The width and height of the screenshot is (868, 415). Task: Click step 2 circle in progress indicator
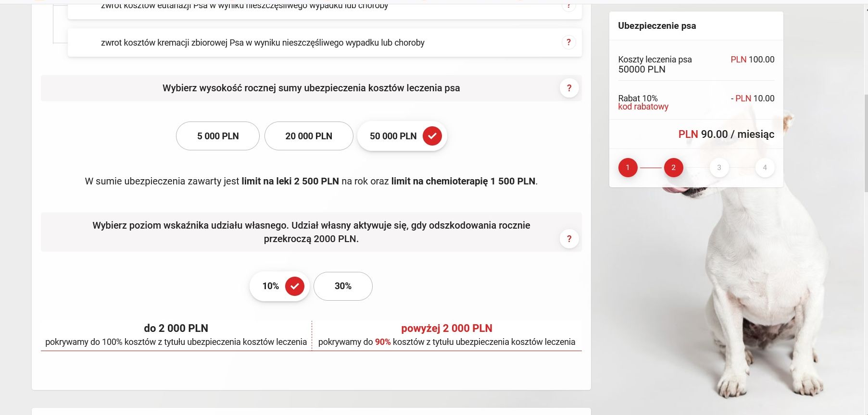click(x=673, y=168)
